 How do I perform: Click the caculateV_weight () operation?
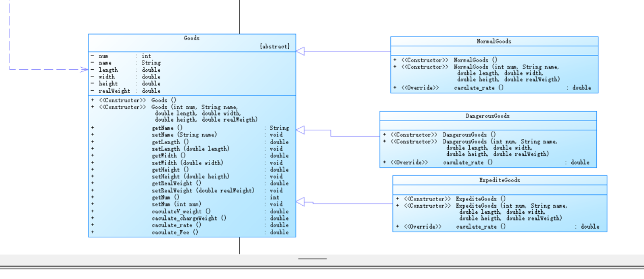(190, 211)
